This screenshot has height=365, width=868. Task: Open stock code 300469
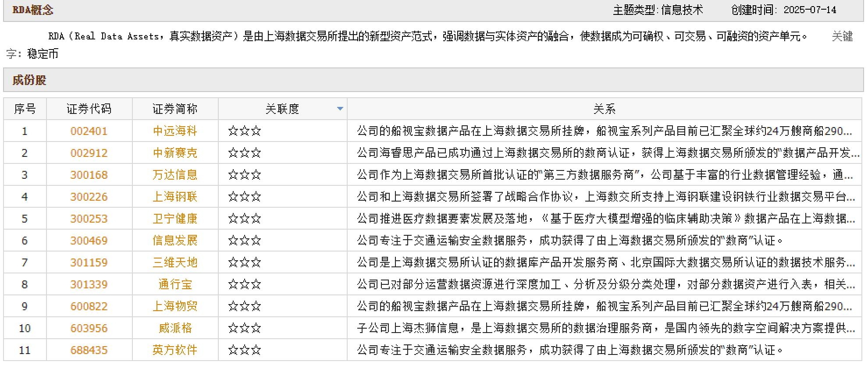tap(89, 241)
